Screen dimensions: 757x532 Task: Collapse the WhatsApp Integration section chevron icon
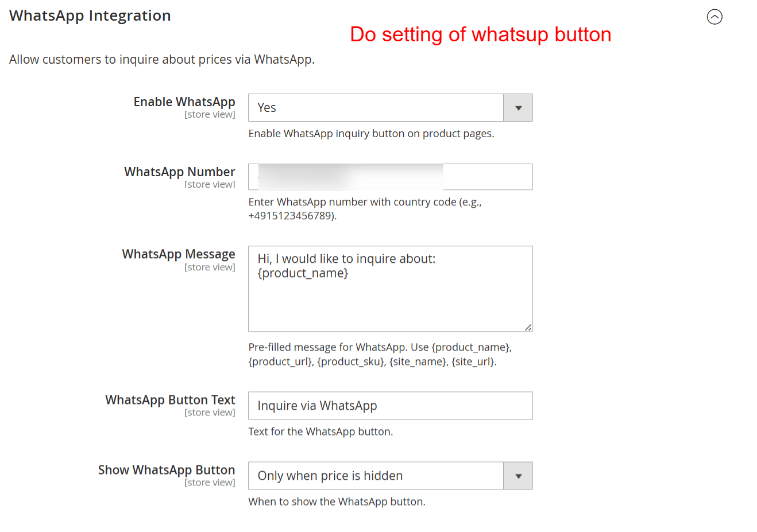(x=714, y=17)
